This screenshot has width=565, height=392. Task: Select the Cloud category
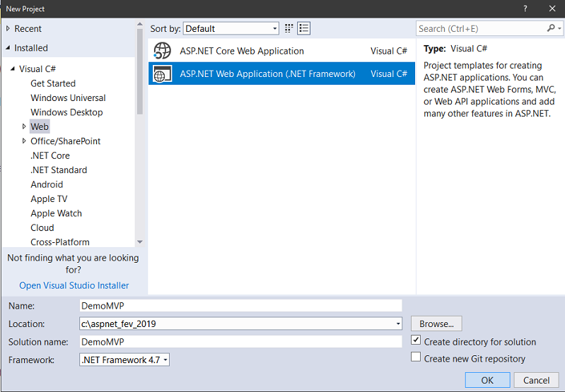tap(42, 227)
